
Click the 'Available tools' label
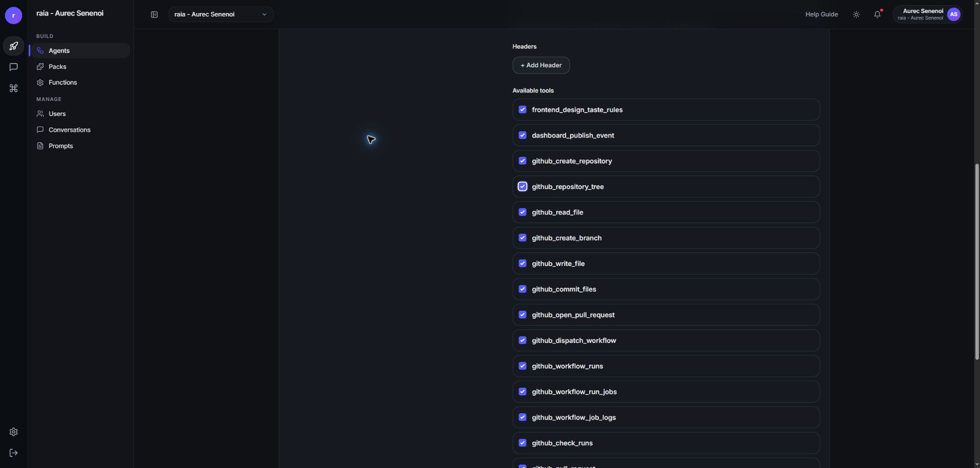[x=533, y=90]
